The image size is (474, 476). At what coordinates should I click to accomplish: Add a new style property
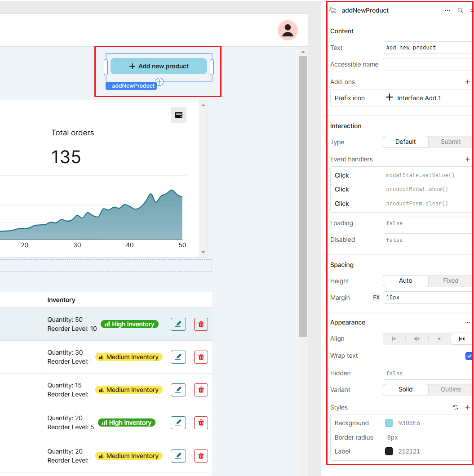tap(467, 407)
